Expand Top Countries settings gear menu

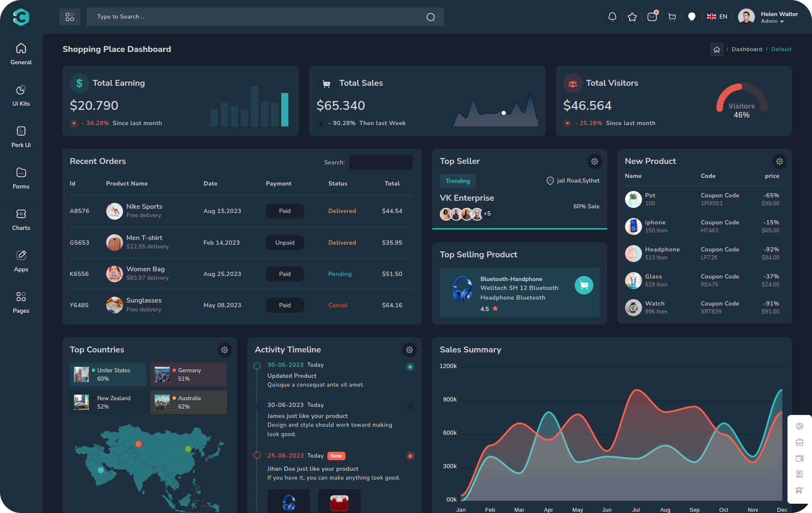click(x=225, y=350)
